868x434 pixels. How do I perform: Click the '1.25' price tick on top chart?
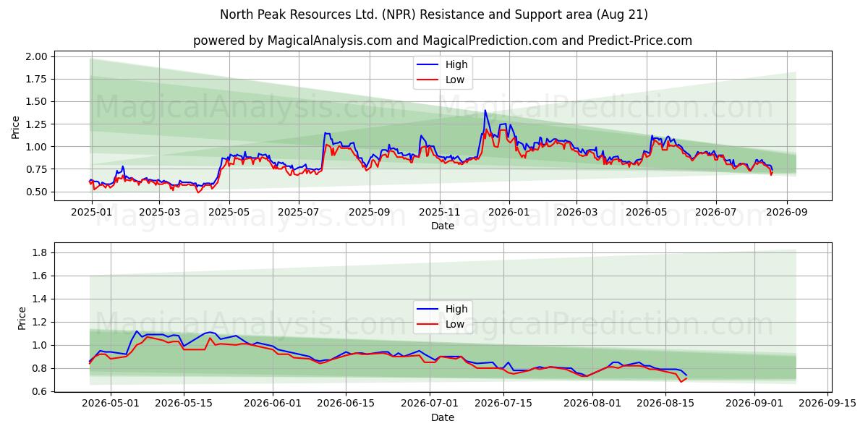click(x=37, y=124)
